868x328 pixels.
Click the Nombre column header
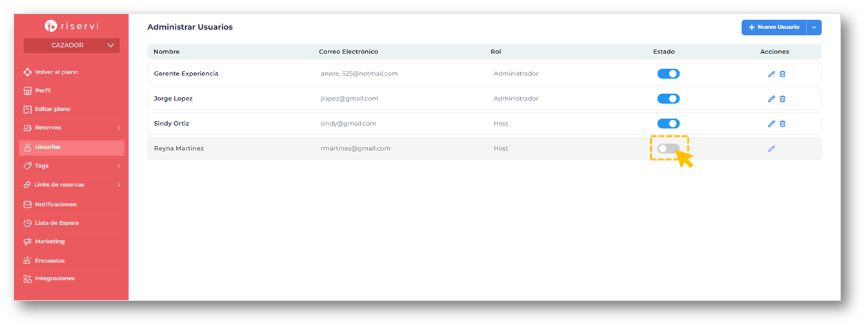167,52
